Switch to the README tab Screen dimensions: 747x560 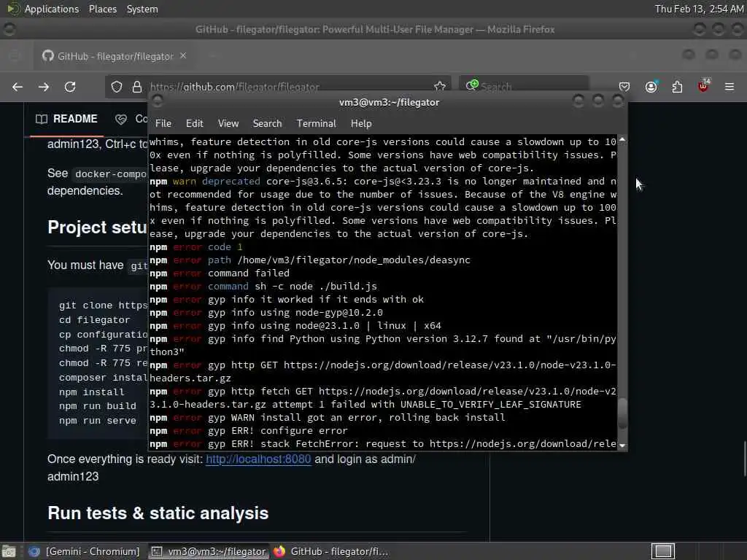pyautogui.click(x=66, y=119)
